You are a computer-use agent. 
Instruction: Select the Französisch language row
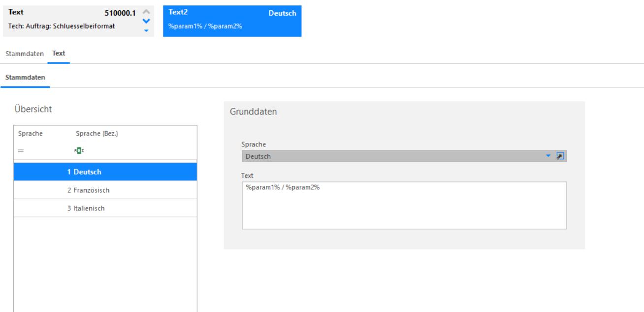[105, 190]
